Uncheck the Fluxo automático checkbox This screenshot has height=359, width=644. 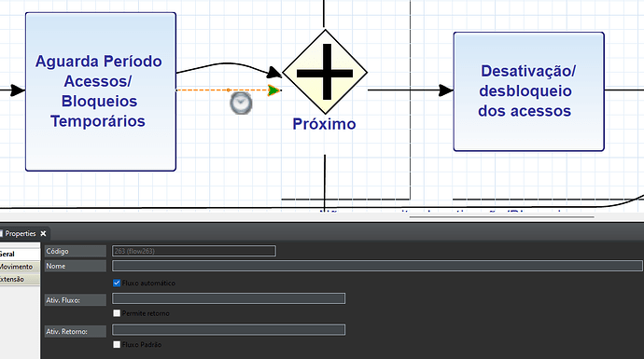coord(117,283)
